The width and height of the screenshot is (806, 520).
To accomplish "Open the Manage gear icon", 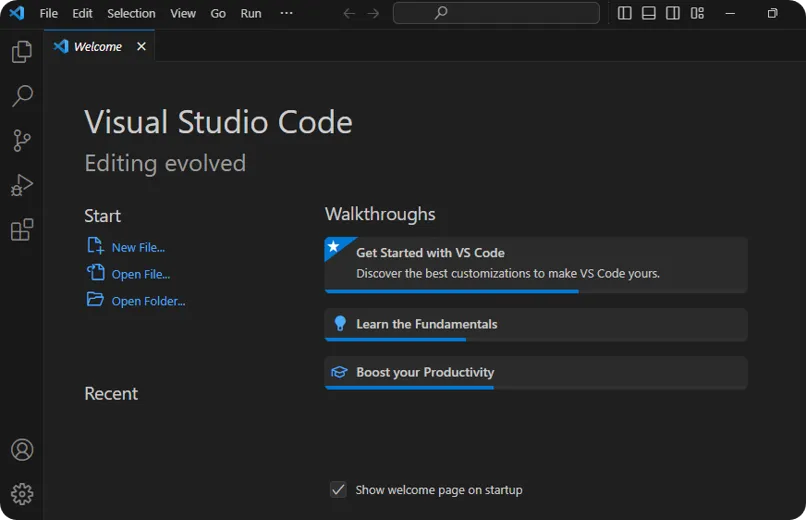I will tap(22, 494).
